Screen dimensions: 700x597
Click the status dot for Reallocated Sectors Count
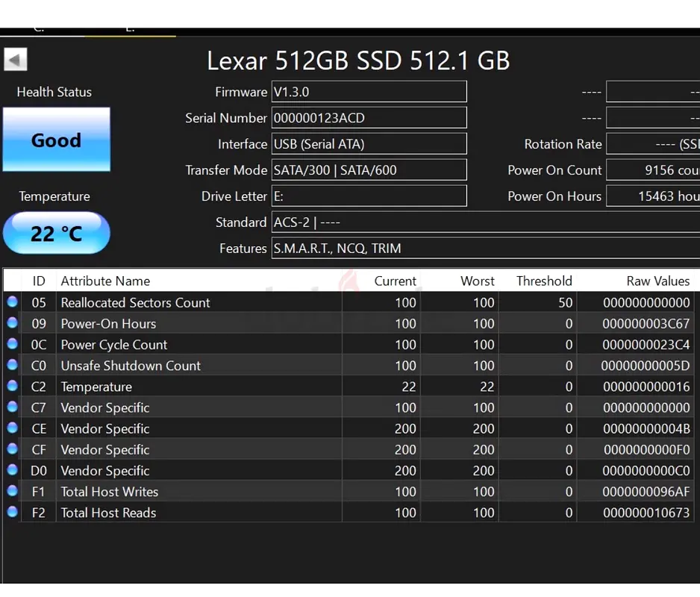(13, 301)
